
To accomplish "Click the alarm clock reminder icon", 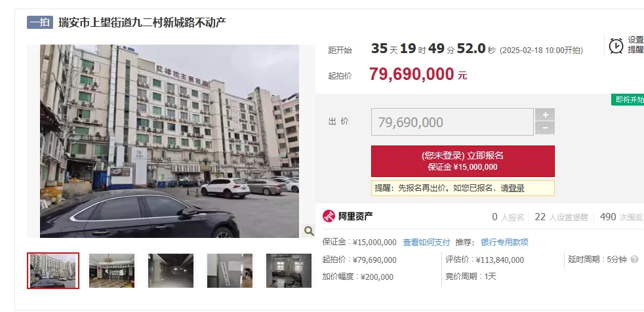I will [616, 46].
